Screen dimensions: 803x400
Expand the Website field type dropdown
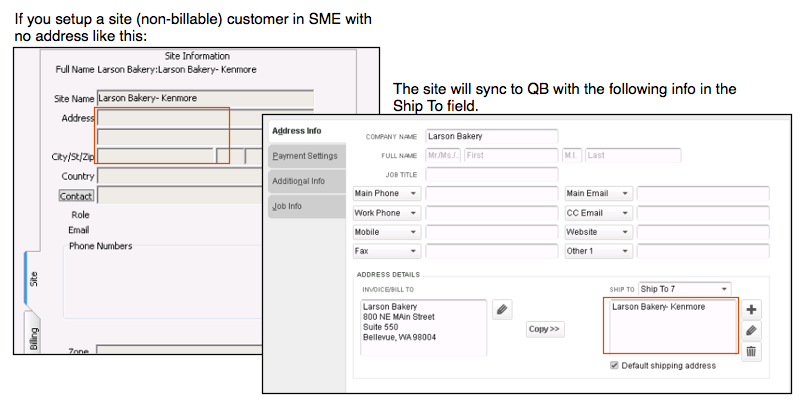point(597,232)
